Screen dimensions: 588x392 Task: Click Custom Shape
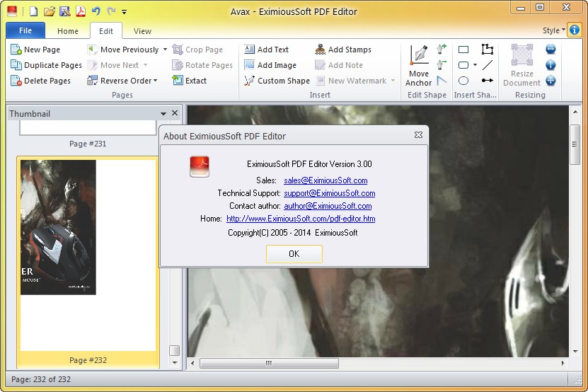click(277, 81)
